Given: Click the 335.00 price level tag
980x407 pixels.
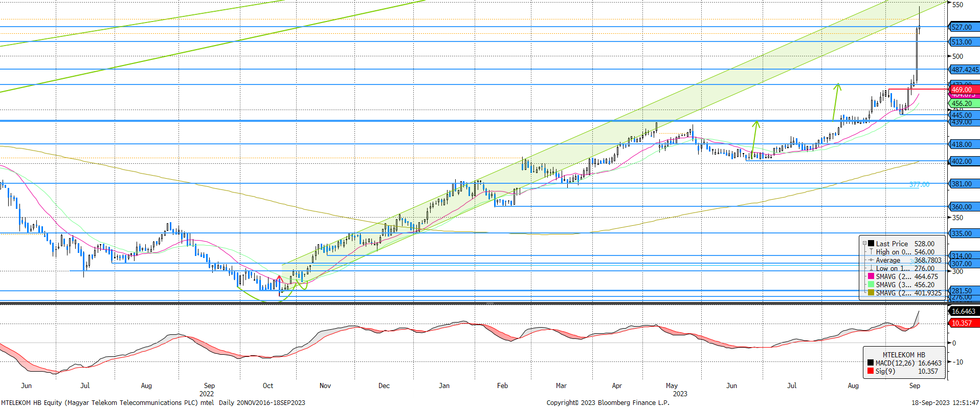Looking at the screenshot, I should pyautogui.click(x=964, y=233).
